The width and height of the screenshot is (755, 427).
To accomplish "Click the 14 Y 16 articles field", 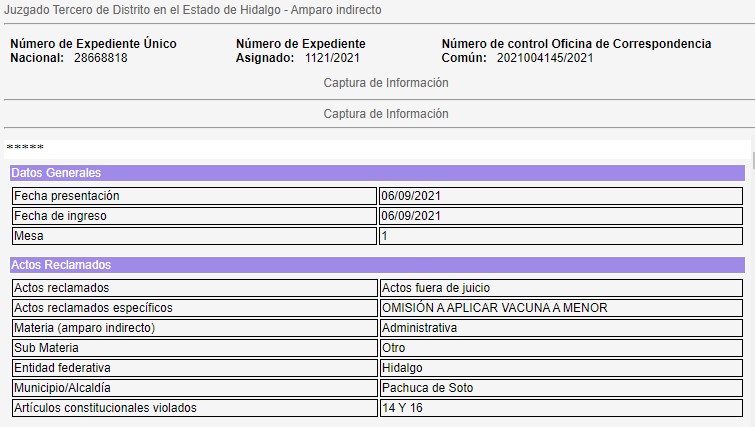I will tap(560, 408).
